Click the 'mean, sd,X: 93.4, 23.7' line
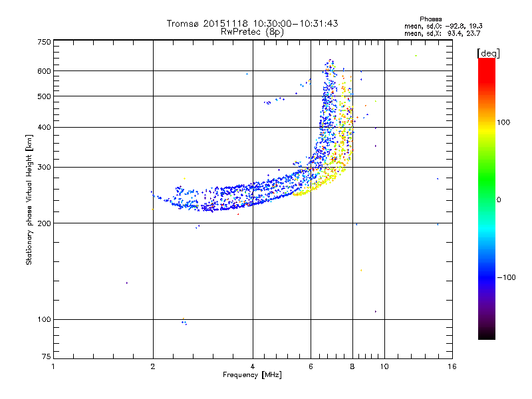Image resolution: width=532 pixels, height=399 pixels. coord(442,33)
